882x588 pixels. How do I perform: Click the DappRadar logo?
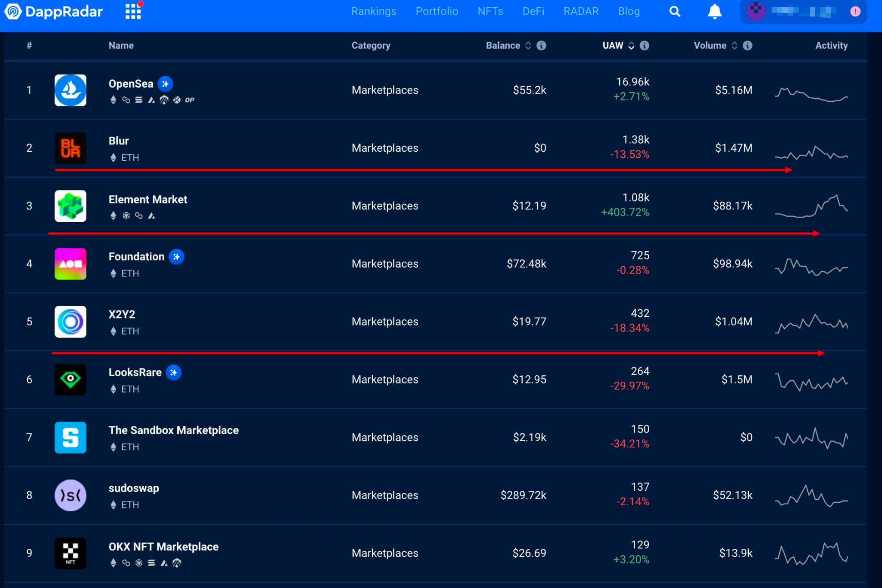point(54,11)
